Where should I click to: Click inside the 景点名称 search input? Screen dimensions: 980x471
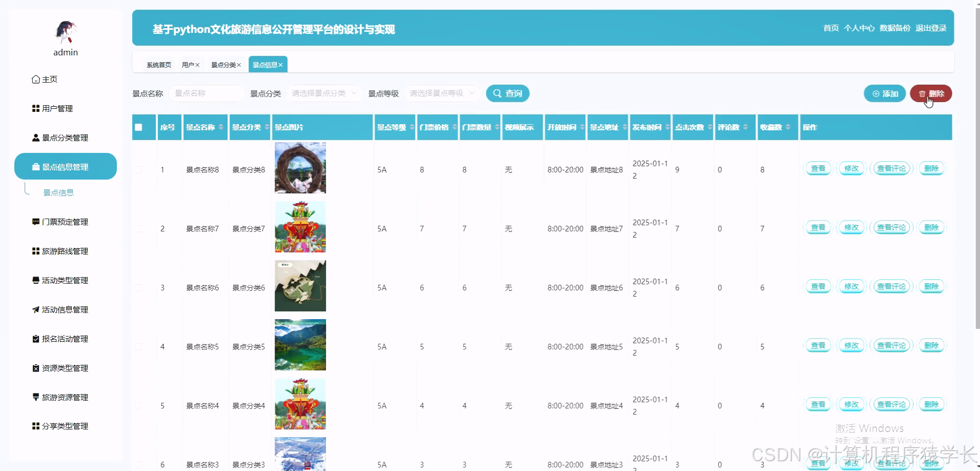click(207, 93)
